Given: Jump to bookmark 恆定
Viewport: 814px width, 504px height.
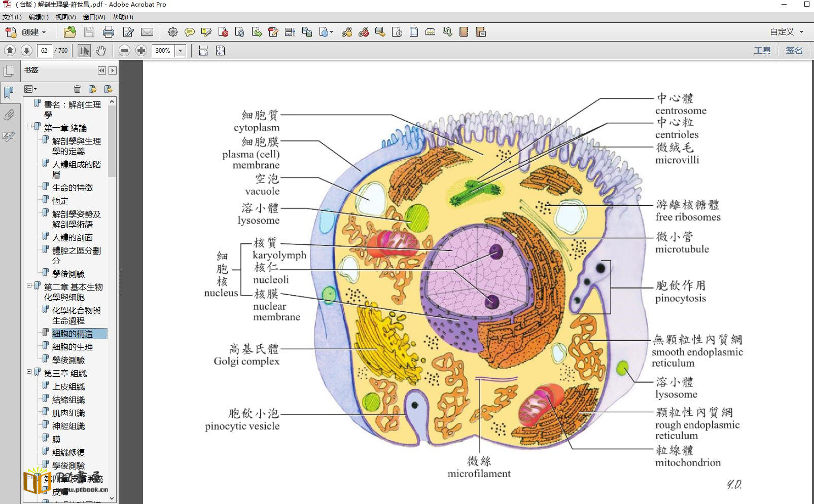Looking at the screenshot, I should (x=60, y=201).
